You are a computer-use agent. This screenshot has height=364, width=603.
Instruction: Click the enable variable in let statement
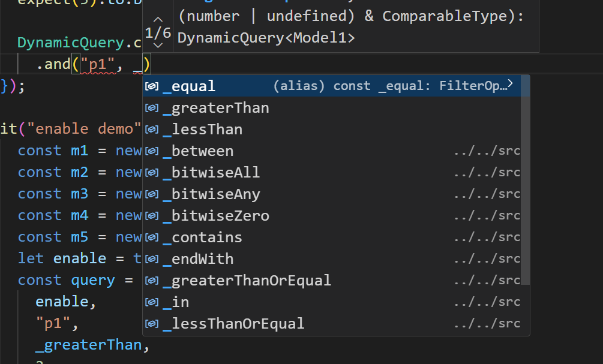[80, 258]
